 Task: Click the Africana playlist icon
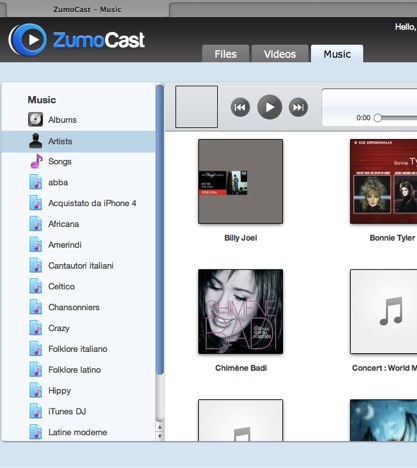pos(36,224)
